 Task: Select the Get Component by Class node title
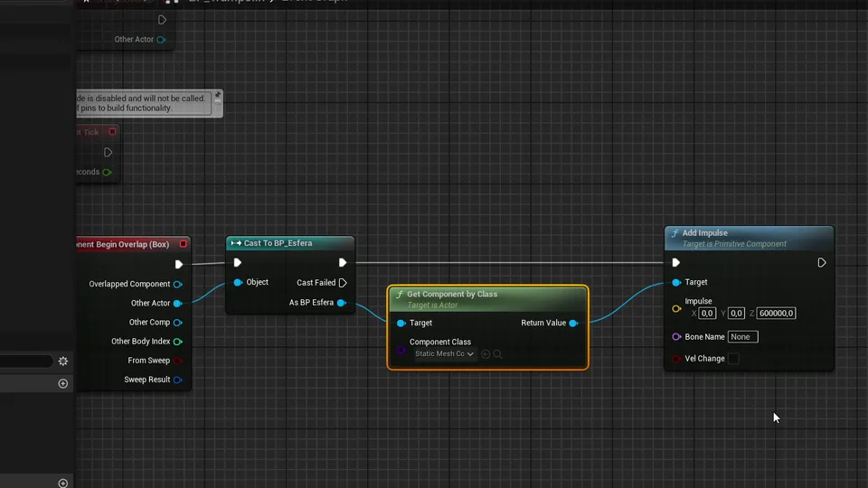[452, 295]
